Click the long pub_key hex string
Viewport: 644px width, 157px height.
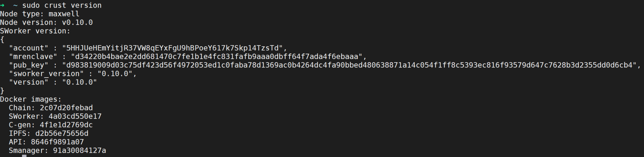[x=349, y=65]
